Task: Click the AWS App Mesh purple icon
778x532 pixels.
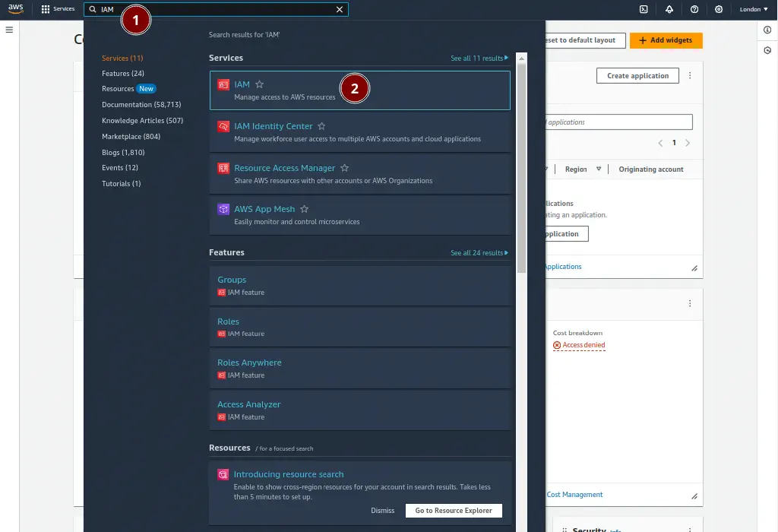Action: 223,209
